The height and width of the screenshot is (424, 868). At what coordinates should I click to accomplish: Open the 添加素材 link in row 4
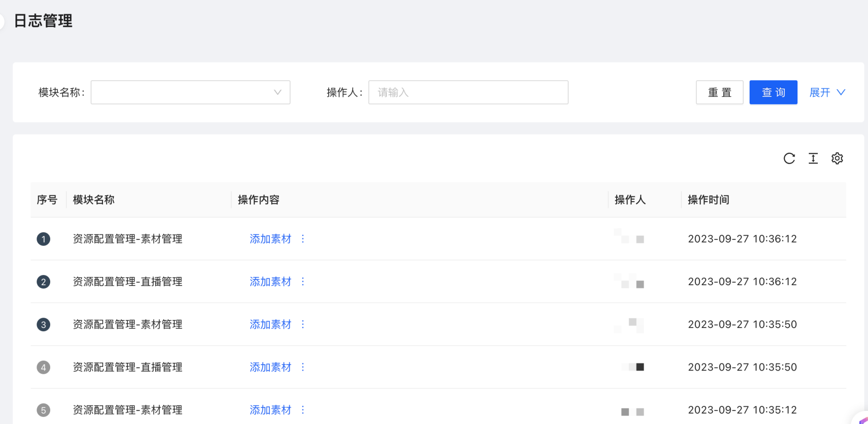[x=270, y=367]
